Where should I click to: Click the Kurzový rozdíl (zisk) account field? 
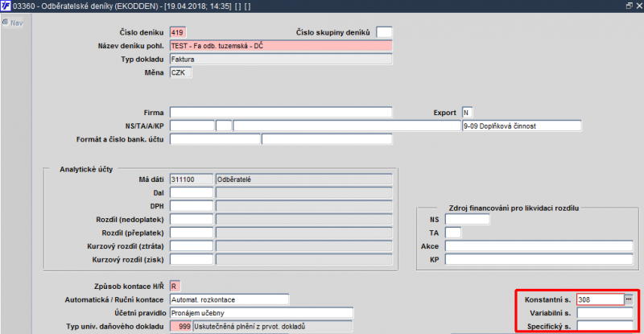coord(192,259)
